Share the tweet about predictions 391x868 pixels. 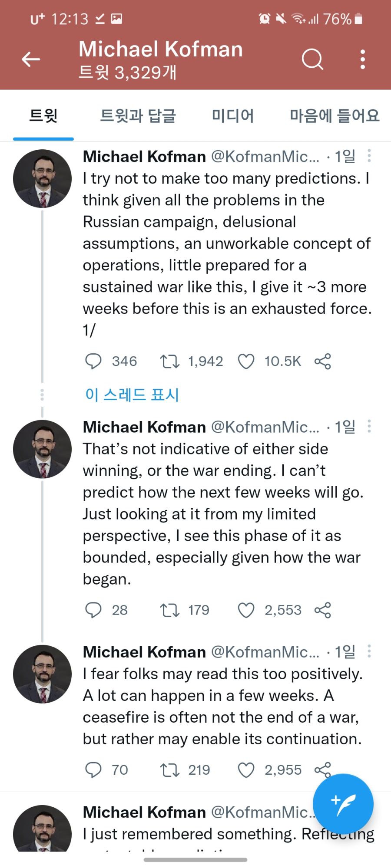[x=322, y=362]
